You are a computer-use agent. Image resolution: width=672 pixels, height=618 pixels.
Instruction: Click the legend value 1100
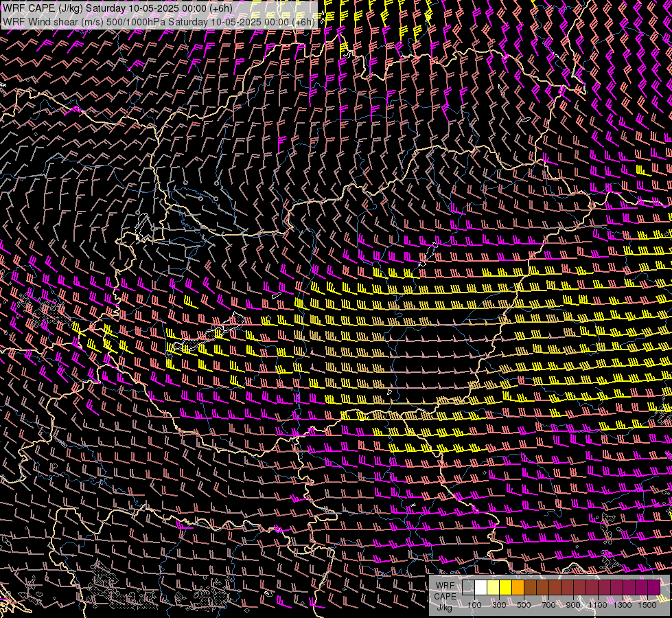(598, 605)
